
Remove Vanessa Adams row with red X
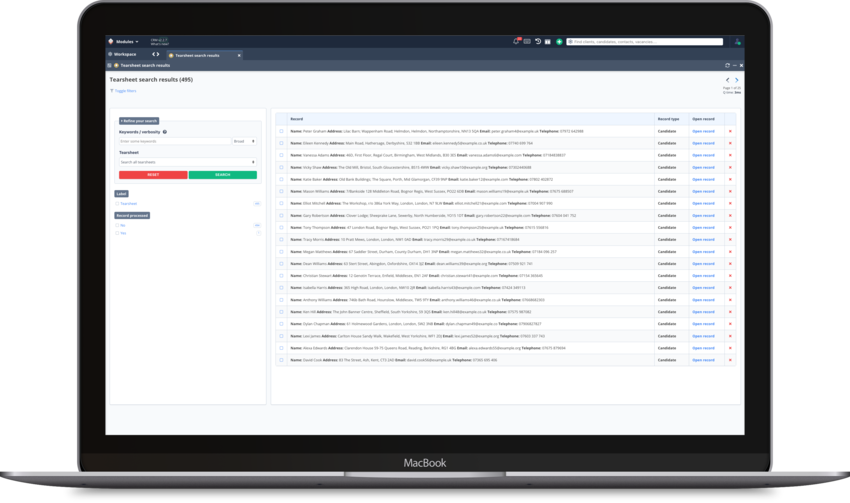click(x=730, y=155)
